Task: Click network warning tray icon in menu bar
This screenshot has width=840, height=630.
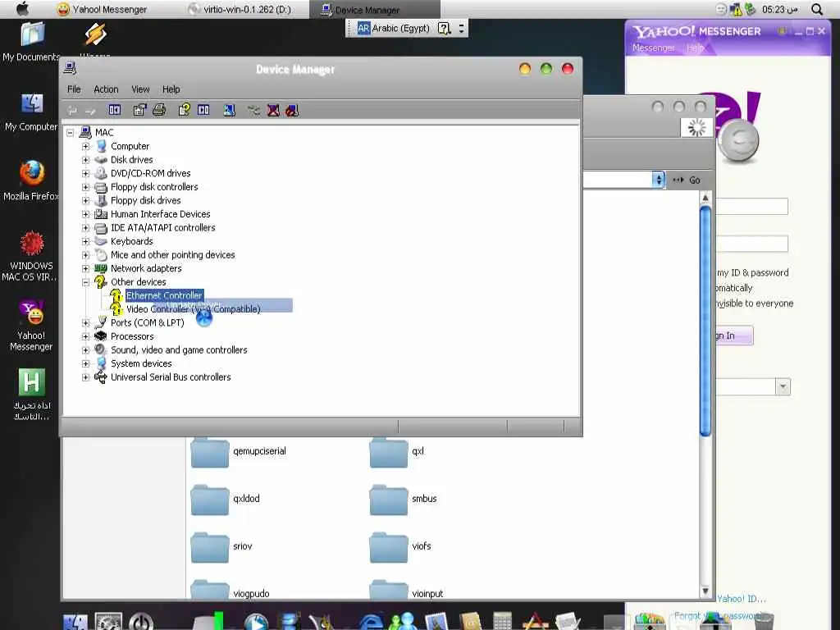Action: 737,9
